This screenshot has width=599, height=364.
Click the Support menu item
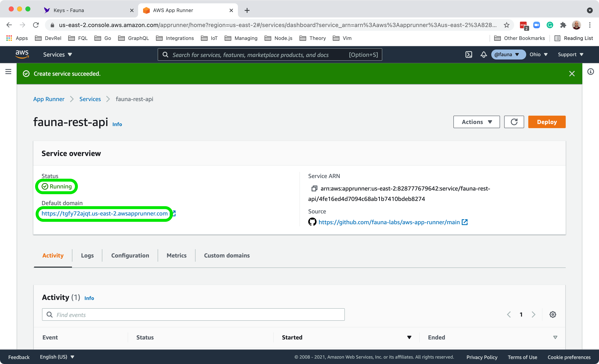point(571,54)
